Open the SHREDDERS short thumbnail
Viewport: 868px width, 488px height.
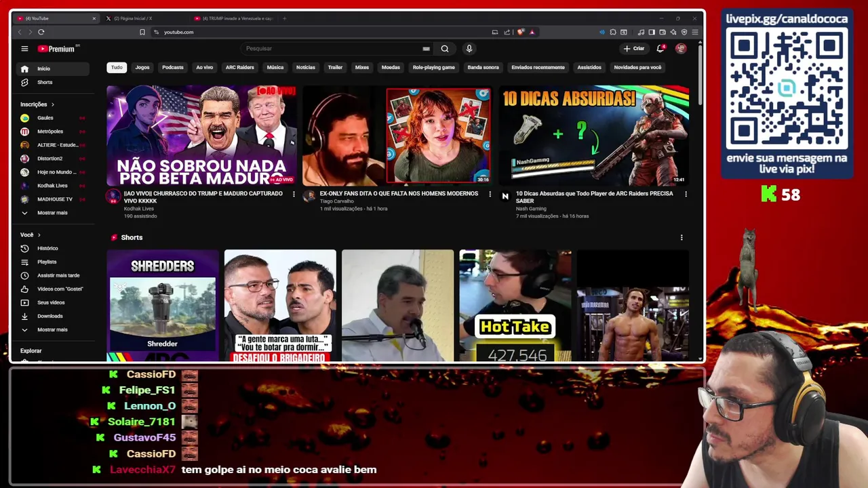point(163,306)
